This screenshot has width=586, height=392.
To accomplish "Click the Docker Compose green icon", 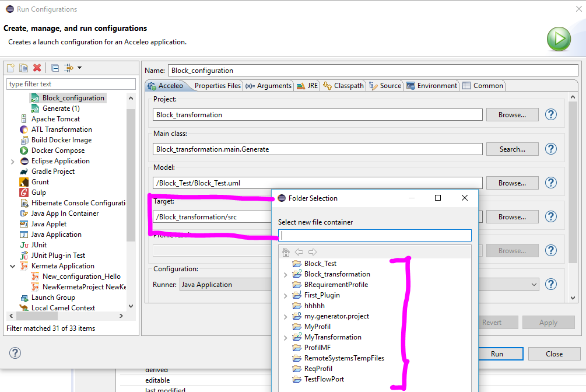I will pyautogui.click(x=24, y=150).
